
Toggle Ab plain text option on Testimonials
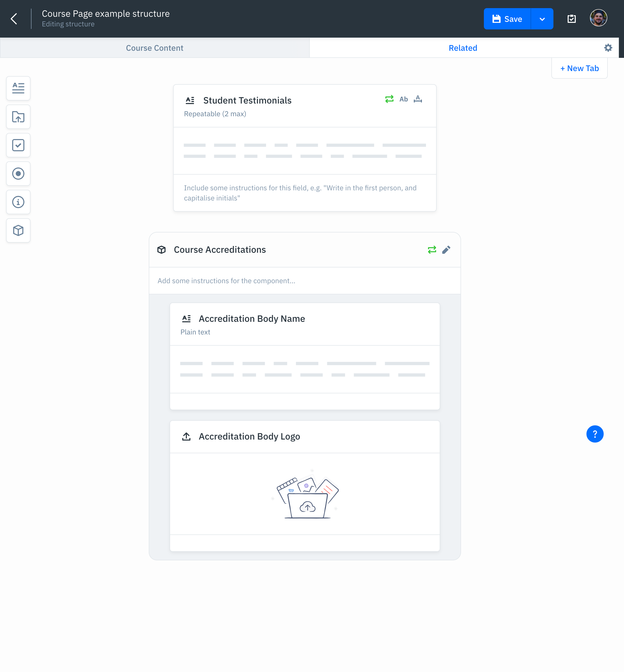403,99
